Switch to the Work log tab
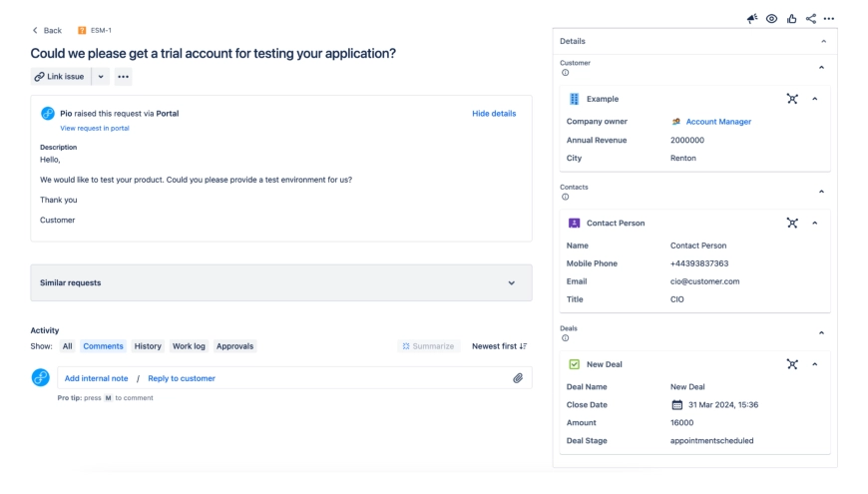The height and width of the screenshot is (494, 868). pyautogui.click(x=189, y=346)
